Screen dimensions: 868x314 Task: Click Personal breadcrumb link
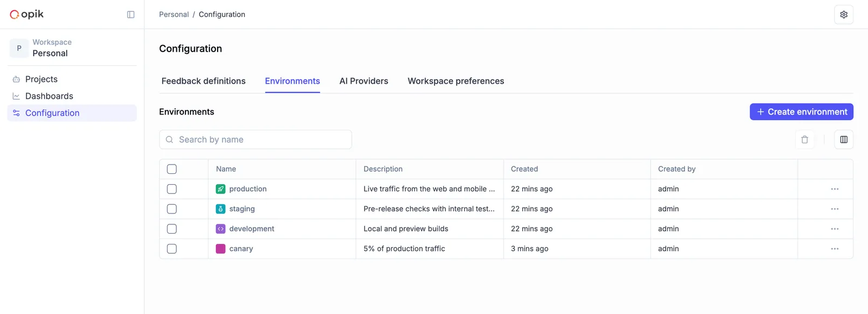coord(174,15)
